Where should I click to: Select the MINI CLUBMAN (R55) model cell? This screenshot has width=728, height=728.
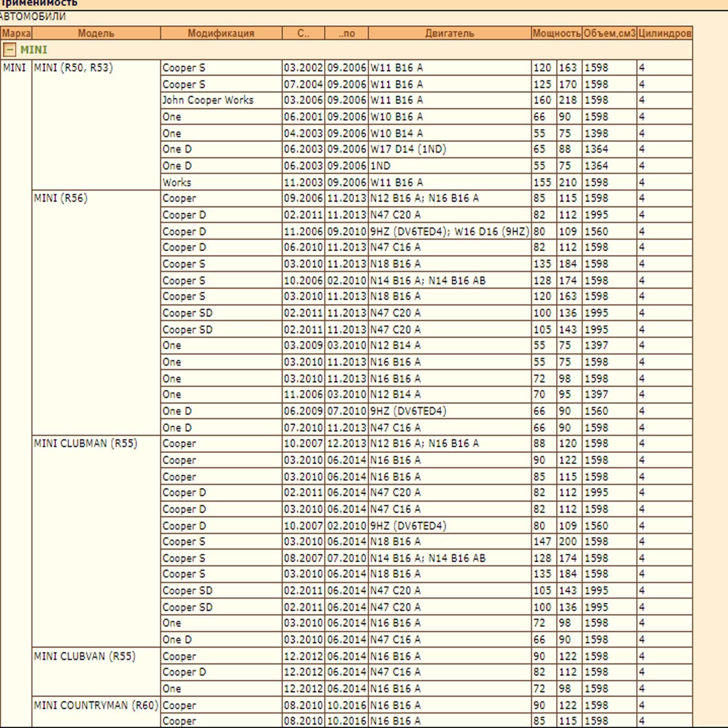86,444
